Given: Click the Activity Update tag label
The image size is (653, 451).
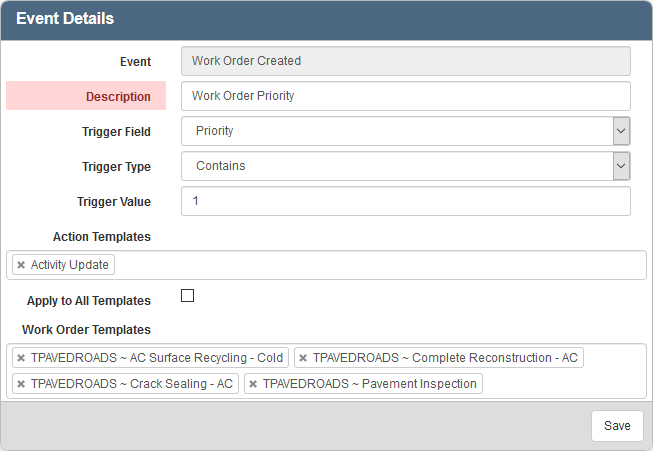Looking at the screenshot, I should tap(70, 265).
